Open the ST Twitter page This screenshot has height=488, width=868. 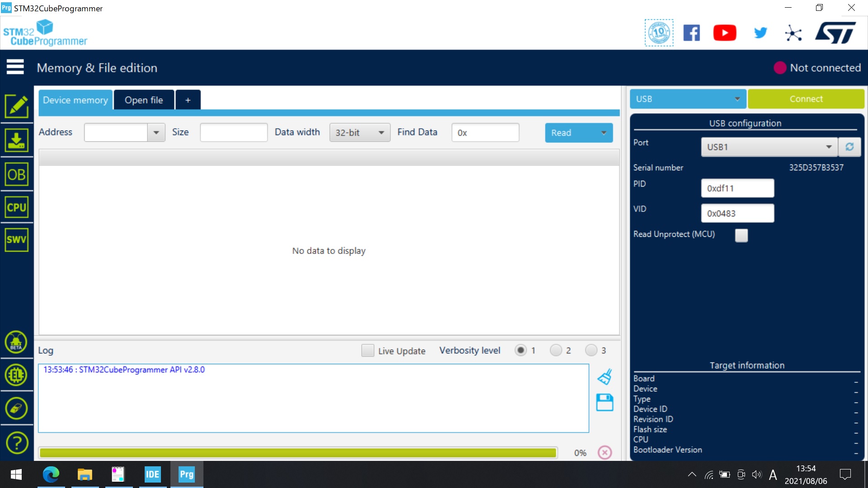coord(760,33)
